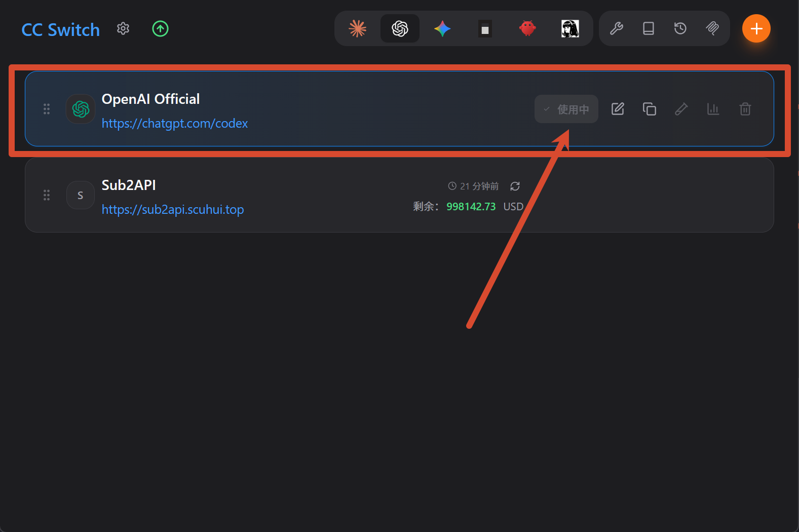View usage chart for OpenAI Official
The height and width of the screenshot is (532, 799).
click(x=713, y=109)
